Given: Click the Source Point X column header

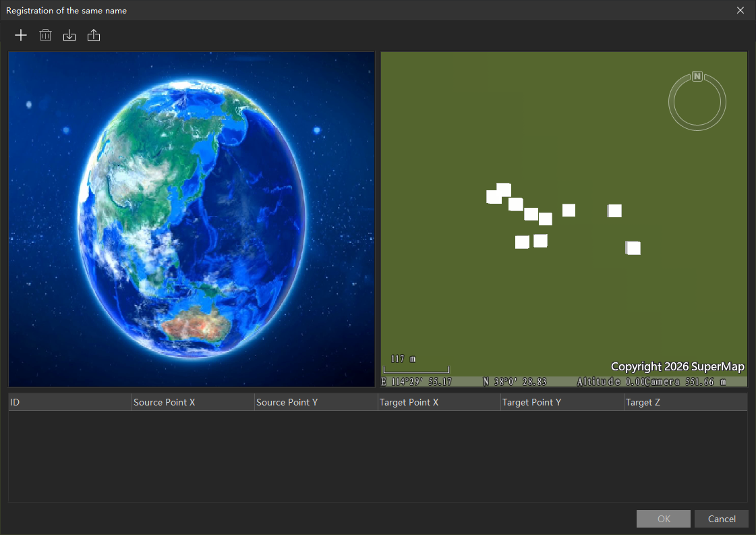Looking at the screenshot, I should click(x=193, y=403).
